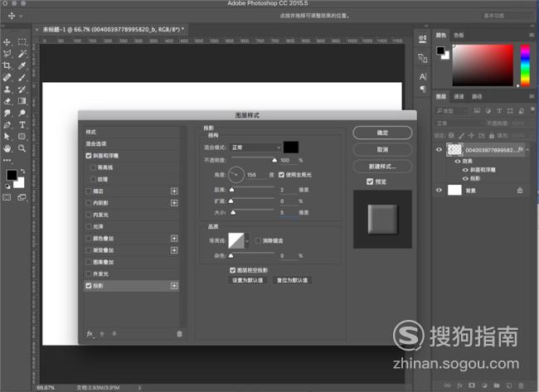Image resolution: width=539 pixels, height=392 pixels.
Task: Select the Rounded Rectangle shape tool
Action: [22, 137]
